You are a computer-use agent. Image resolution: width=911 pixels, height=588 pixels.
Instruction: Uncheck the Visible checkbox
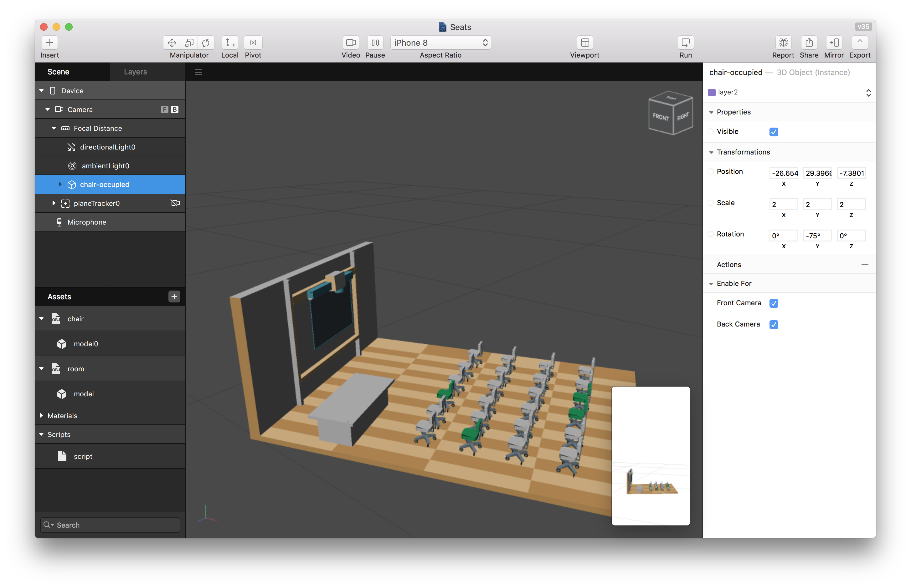pyautogui.click(x=774, y=132)
